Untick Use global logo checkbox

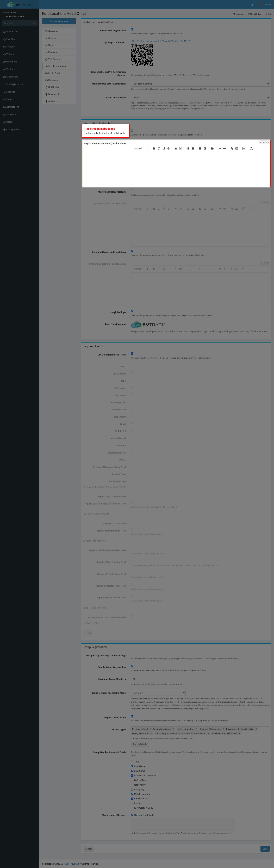(132, 311)
